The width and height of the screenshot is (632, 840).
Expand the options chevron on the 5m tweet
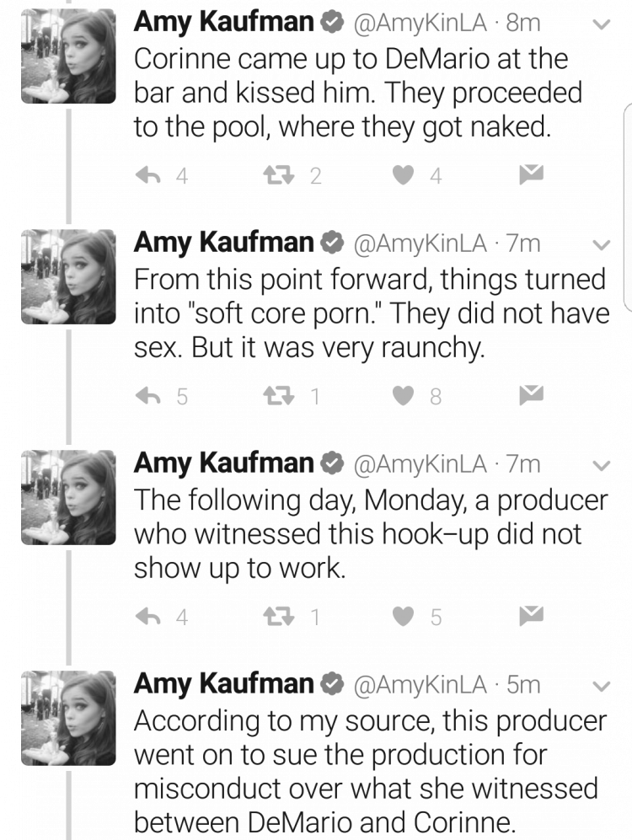pyautogui.click(x=602, y=687)
